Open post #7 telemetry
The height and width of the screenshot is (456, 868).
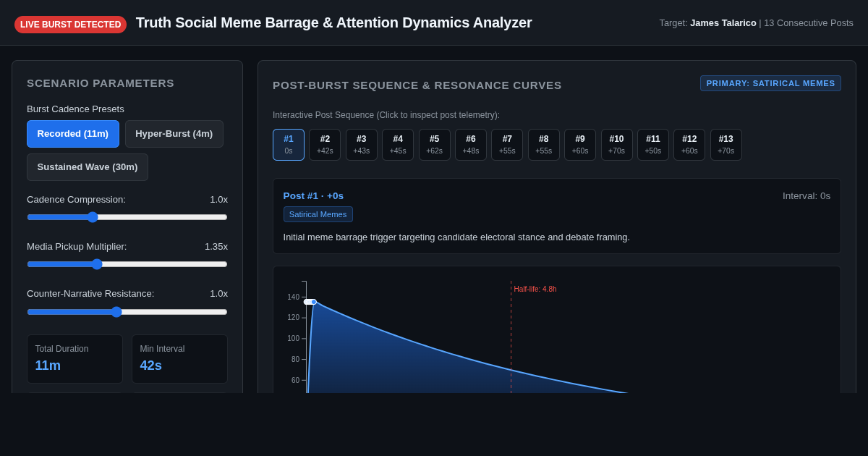(507, 145)
